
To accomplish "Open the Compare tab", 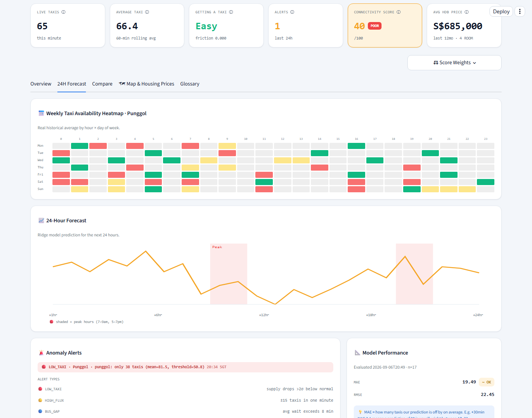I will (x=102, y=84).
